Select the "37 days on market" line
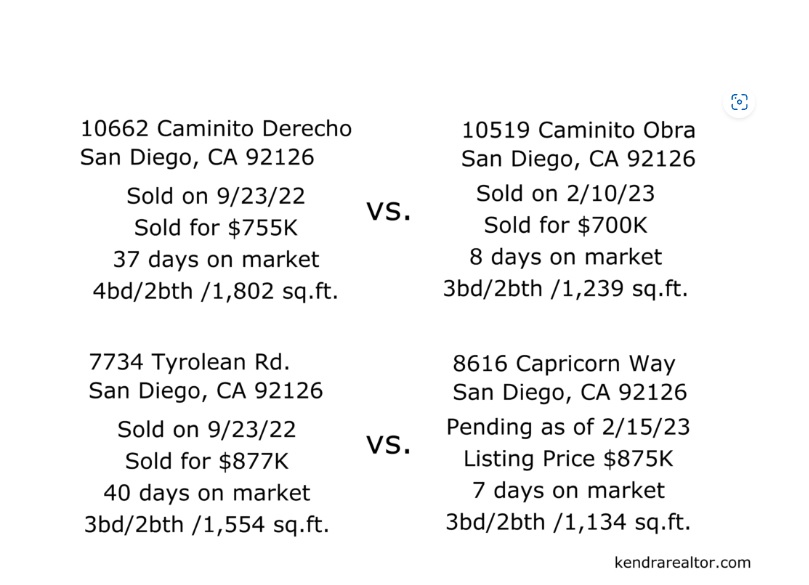This screenshot has width=809, height=585. [216, 259]
